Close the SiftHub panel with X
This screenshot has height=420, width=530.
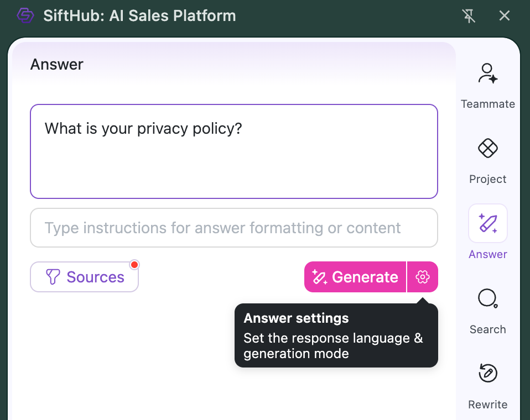(504, 16)
